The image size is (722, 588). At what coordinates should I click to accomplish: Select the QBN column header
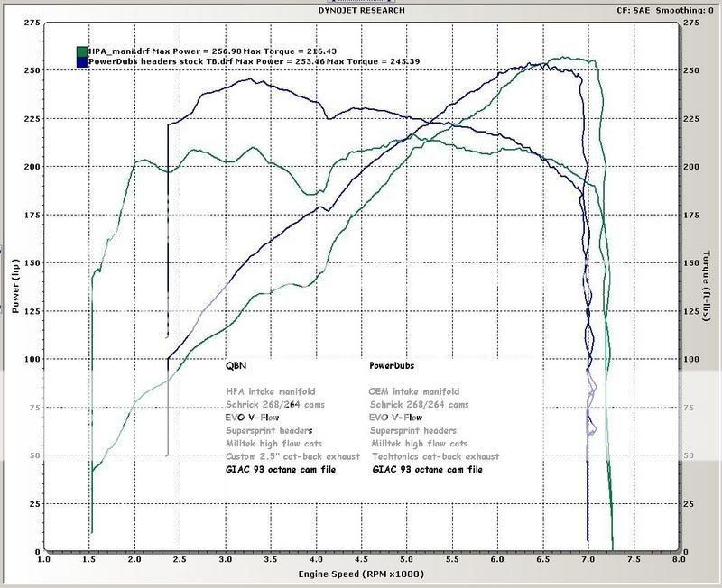[x=238, y=364]
